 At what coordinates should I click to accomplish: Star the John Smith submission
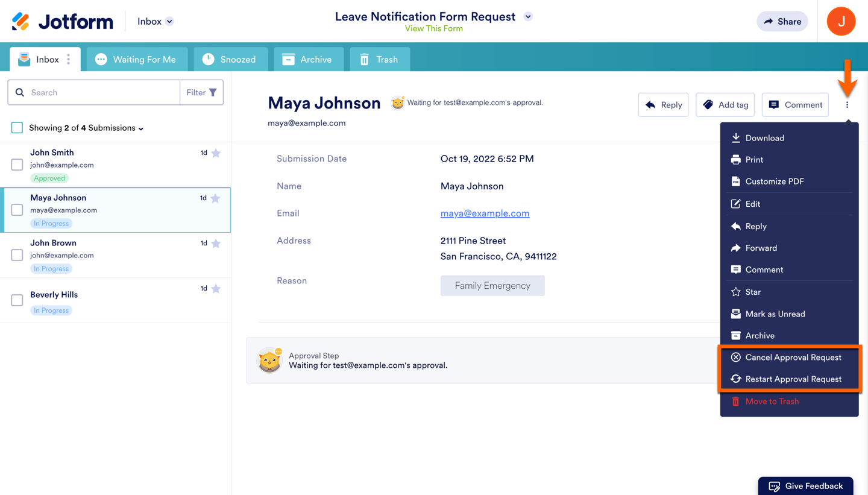(216, 153)
